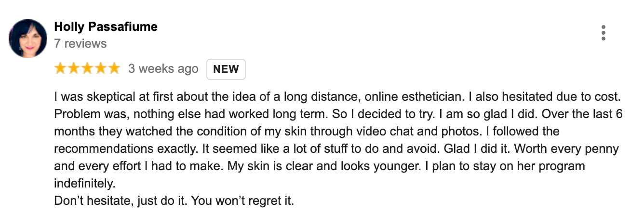Click the "Don't hesitate, just do it" line

(121, 201)
